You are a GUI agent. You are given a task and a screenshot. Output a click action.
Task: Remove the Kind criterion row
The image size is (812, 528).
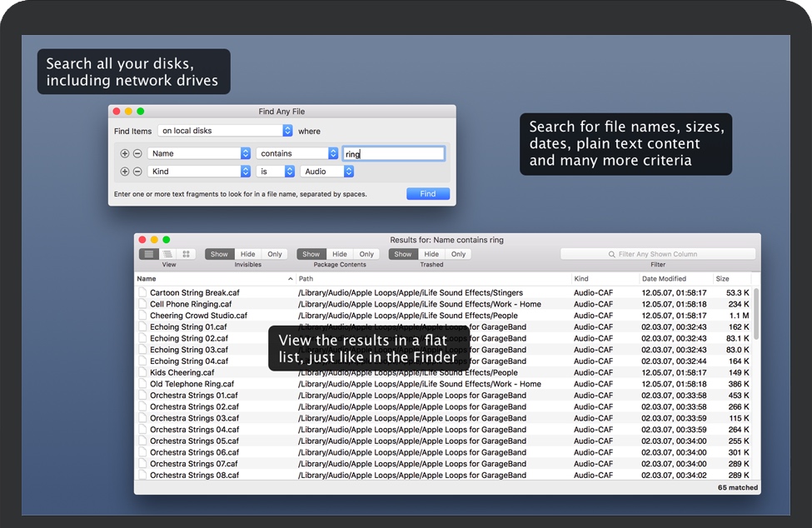pyautogui.click(x=137, y=172)
